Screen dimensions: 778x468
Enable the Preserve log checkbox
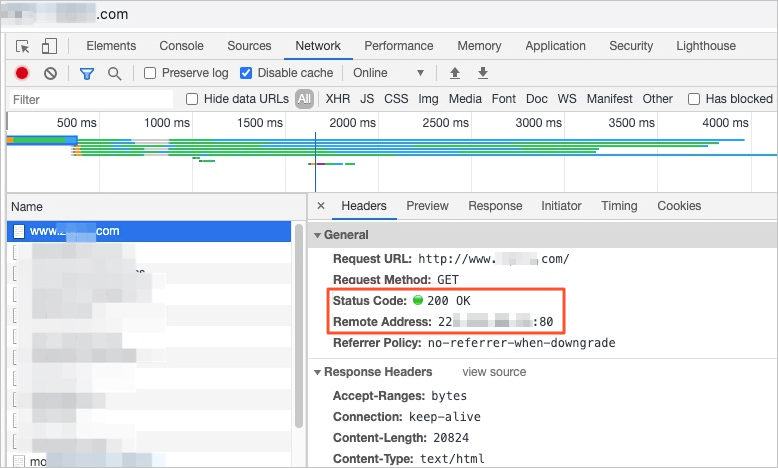click(150, 73)
